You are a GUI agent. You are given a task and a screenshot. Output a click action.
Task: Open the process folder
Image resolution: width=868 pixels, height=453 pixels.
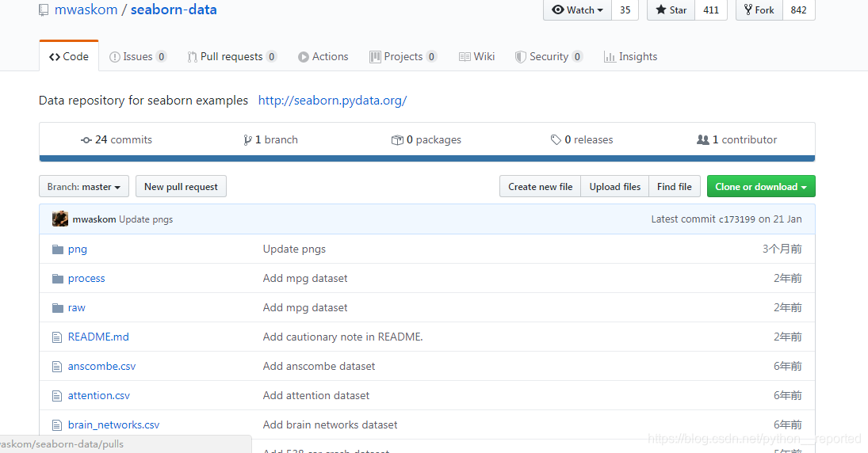86,279
